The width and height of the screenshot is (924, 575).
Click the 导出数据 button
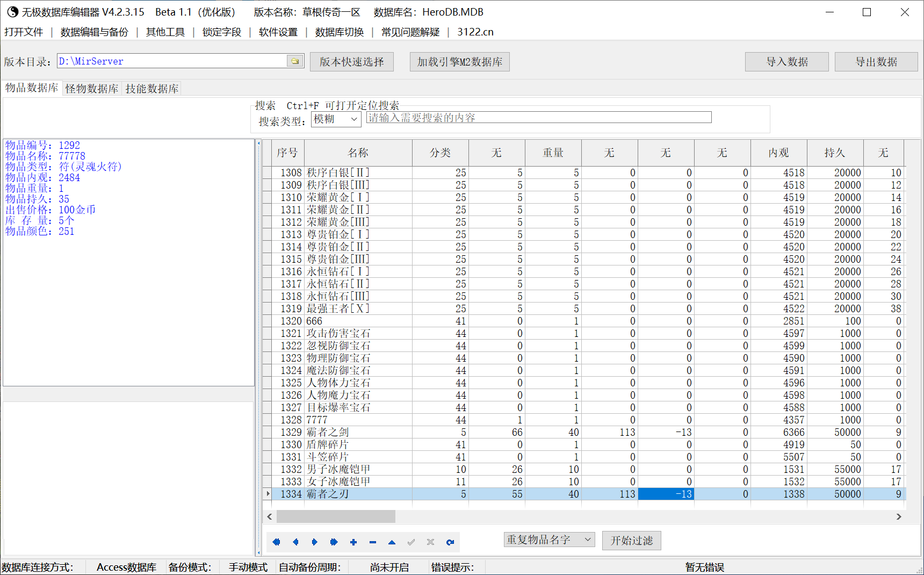(x=876, y=62)
